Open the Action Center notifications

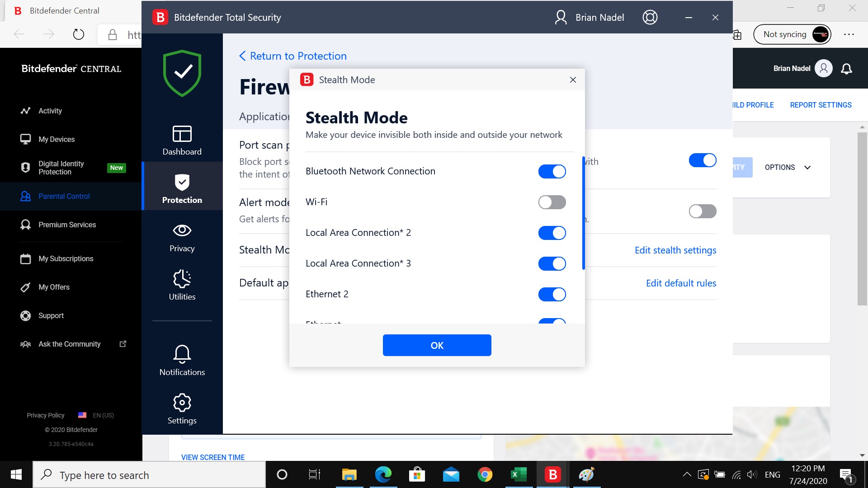pos(846,475)
